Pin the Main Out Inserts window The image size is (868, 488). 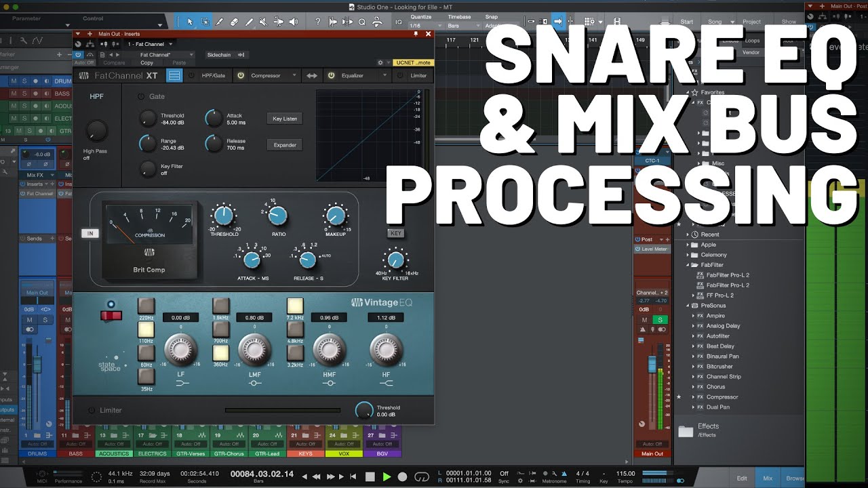[416, 33]
